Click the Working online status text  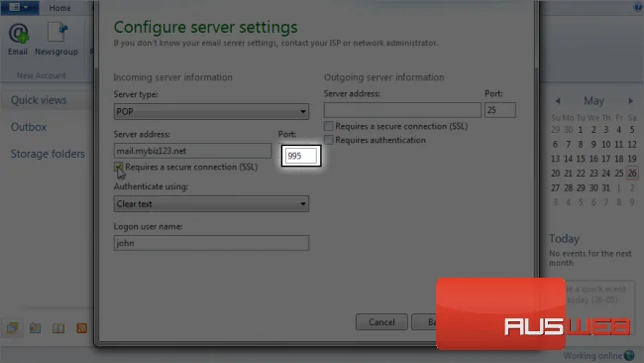pos(592,356)
